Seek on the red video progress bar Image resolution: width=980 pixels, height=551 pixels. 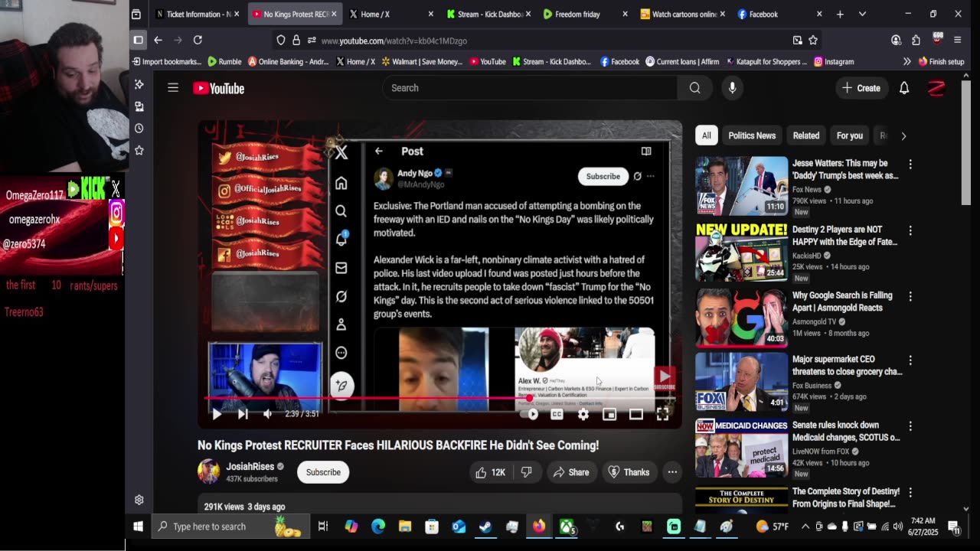point(440,399)
